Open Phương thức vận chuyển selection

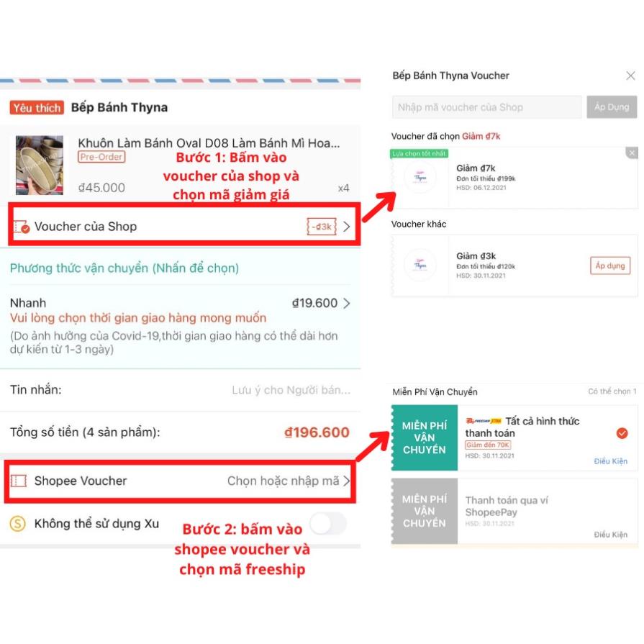[124, 268]
